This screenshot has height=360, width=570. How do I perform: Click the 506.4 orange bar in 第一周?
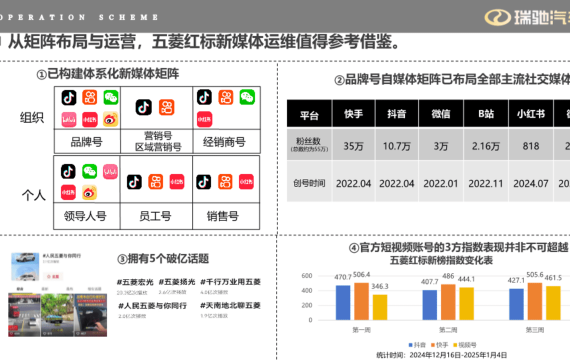361,301
